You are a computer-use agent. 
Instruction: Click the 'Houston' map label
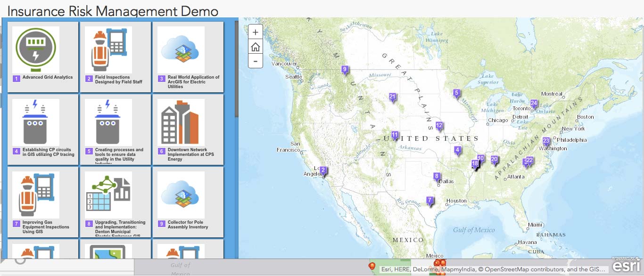pyautogui.click(x=456, y=201)
